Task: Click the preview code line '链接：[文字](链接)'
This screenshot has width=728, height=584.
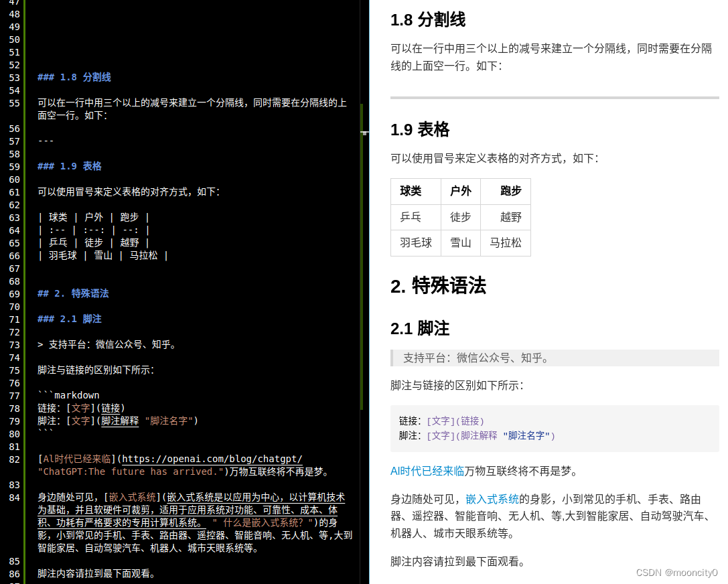Action: click(x=441, y=421)
